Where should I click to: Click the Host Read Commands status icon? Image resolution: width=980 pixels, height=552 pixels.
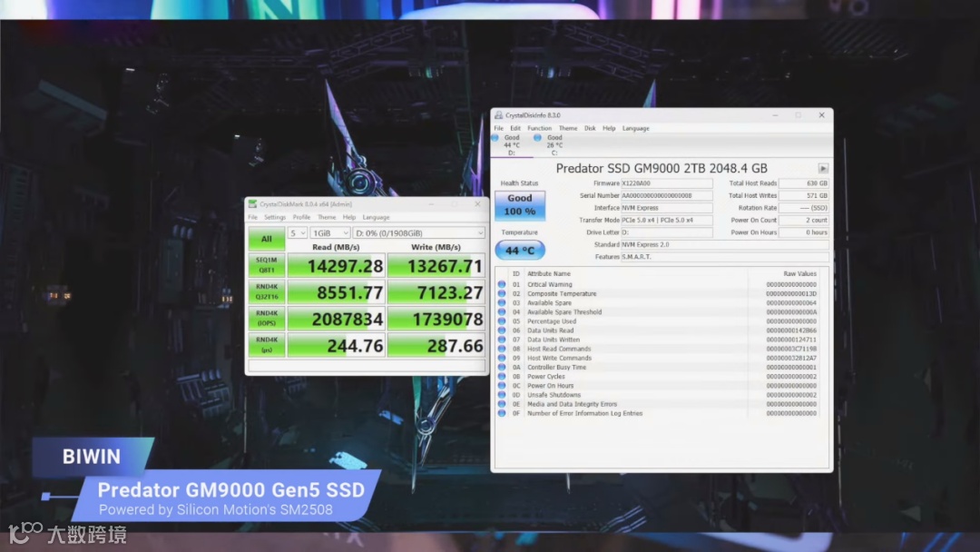click(x=501, y=349)
